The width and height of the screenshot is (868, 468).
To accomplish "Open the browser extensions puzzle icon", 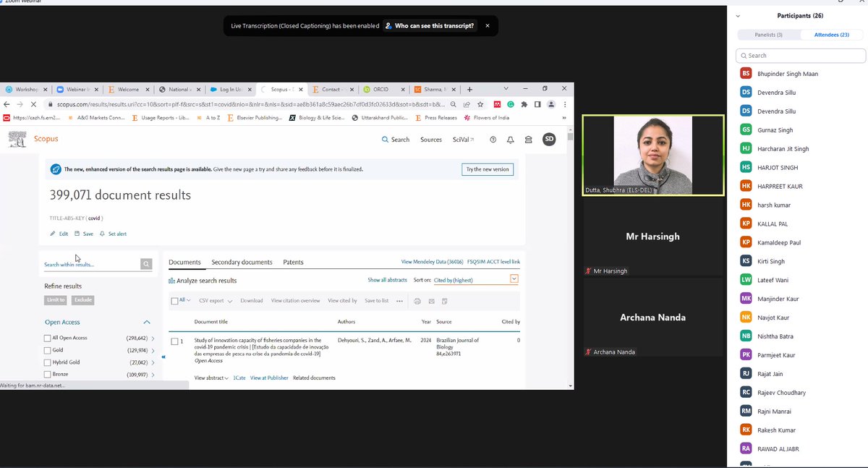I will tap(524, 104).
